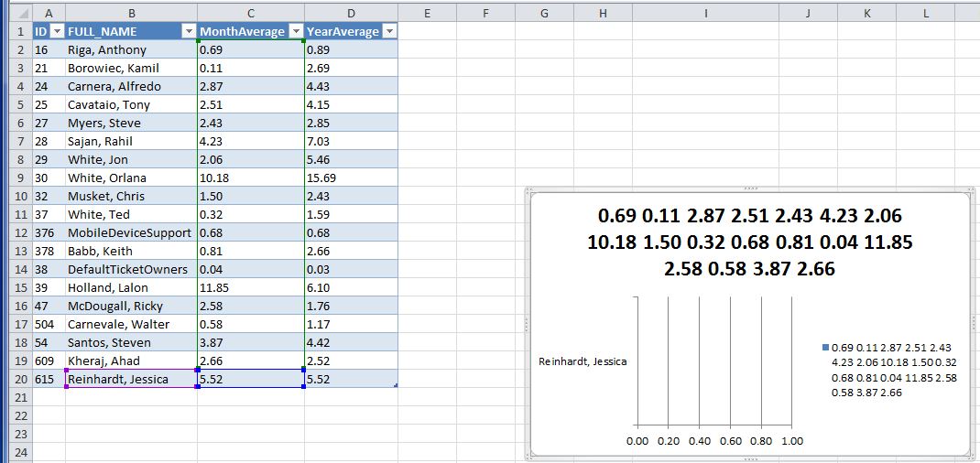This screenshot has height=463, width=980.
Task: Click ID cell 504
Action: pyautogui.click(x=49, y=324)
